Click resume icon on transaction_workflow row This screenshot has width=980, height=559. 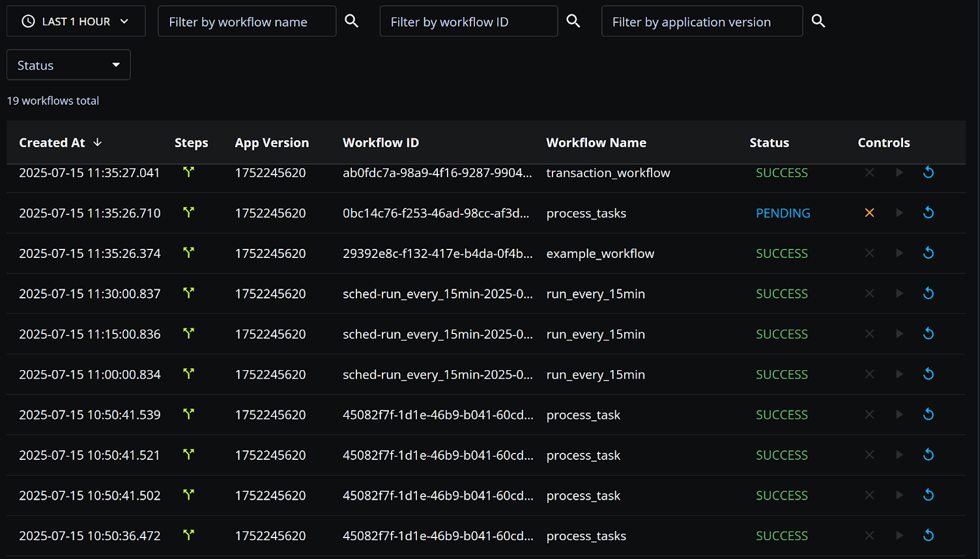tap(899, 173)
